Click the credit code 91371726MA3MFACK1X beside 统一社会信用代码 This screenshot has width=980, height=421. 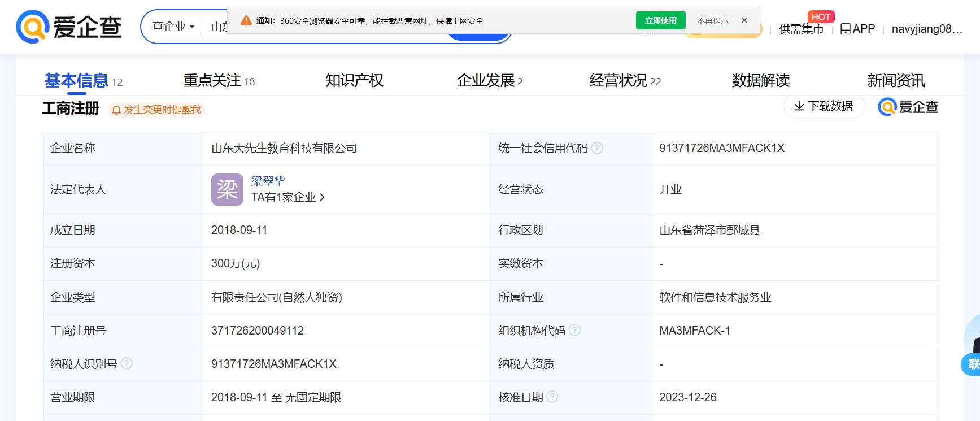point(722,148)
